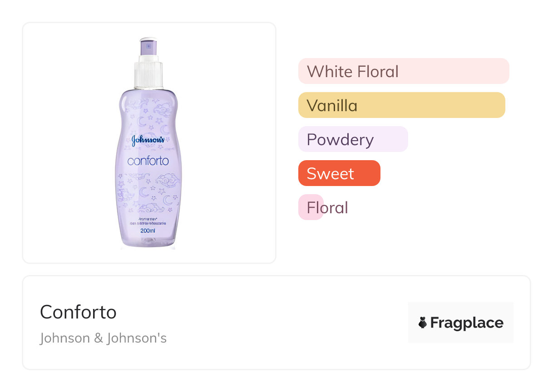Open the Johnson & Johnson's brand link
553x392 pixels.
point(103,338)
